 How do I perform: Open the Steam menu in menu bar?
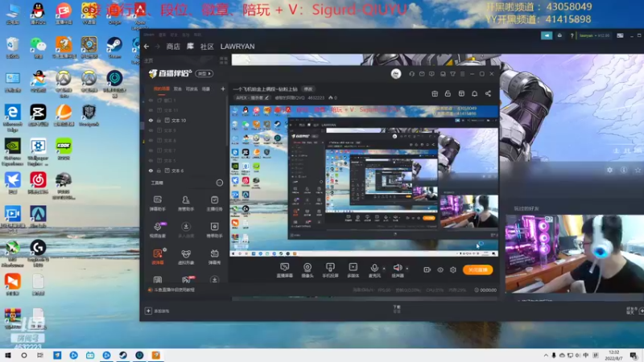pyautogui.click(x=149, y=35)
